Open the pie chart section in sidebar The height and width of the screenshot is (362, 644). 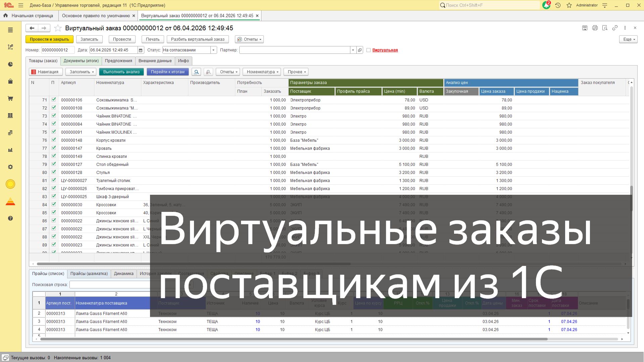coord(10,64)
